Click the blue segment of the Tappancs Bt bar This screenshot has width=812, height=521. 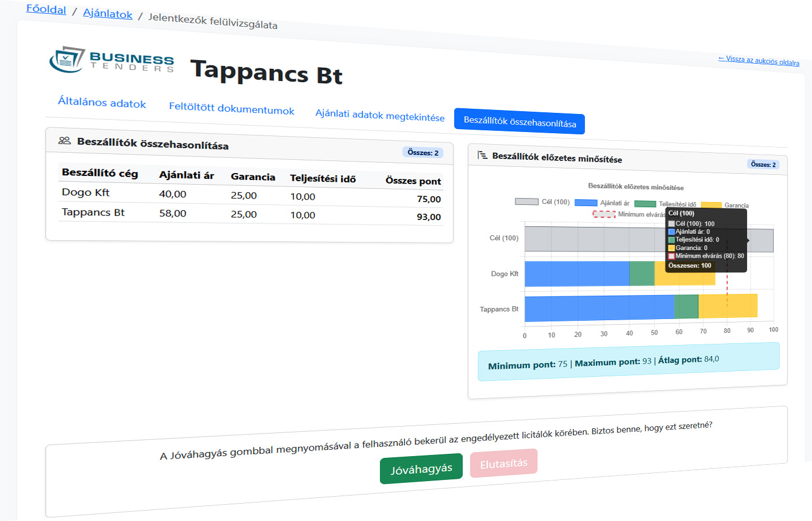(x=599, y=308)
